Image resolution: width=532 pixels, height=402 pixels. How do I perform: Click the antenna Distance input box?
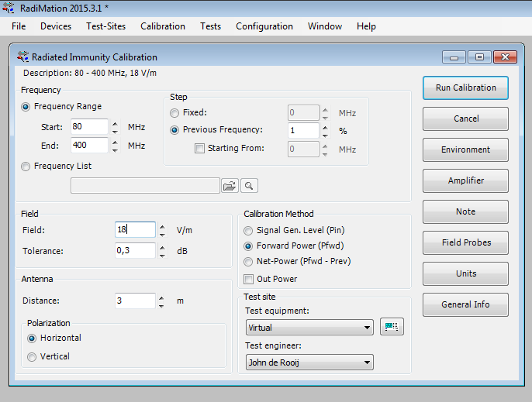135,301
